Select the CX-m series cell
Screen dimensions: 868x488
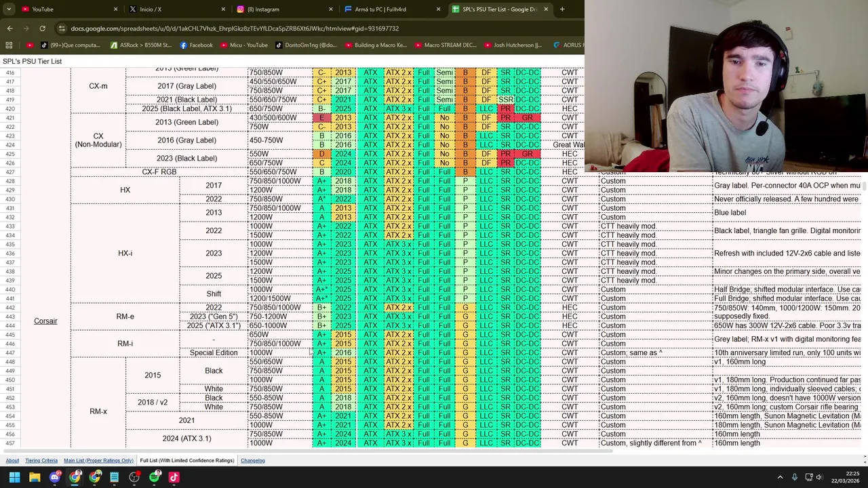pos(98,86)
